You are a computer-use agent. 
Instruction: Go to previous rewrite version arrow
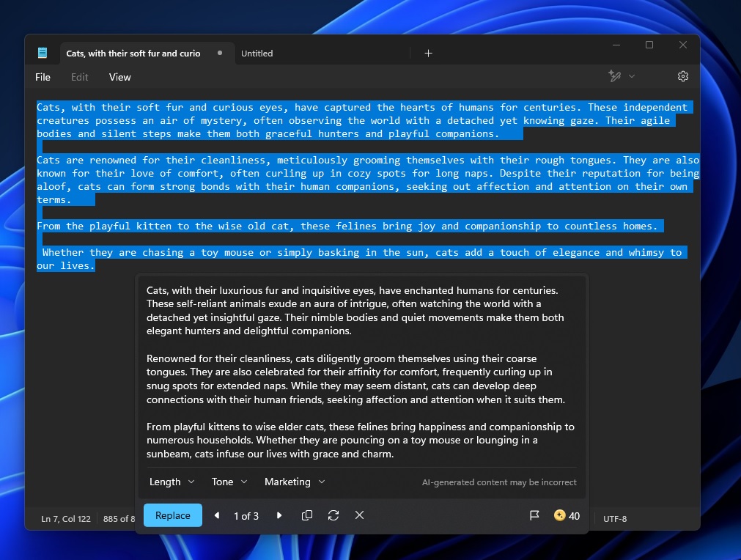coord(217,515)
